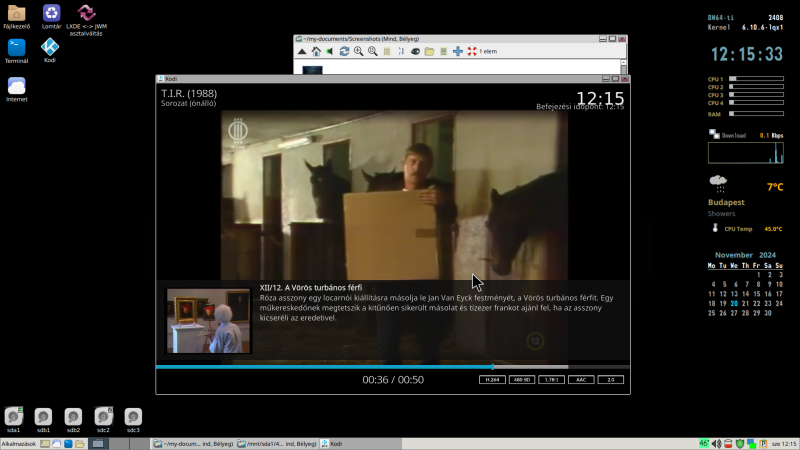Viewport: 800px width, 450px height.
Task: Click the episode thumbnail of the painting
Action: 209,321
